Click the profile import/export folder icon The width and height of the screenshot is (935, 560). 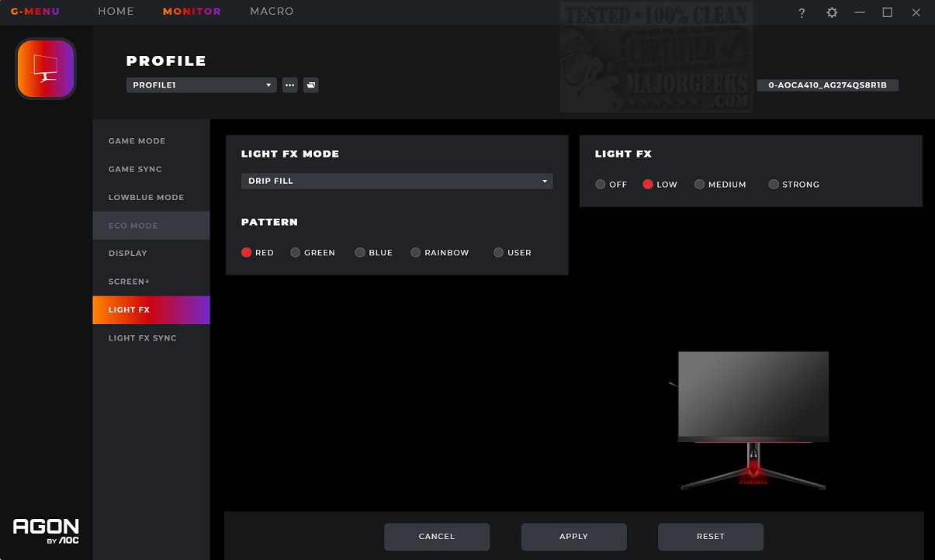click(x=311, y=85)
